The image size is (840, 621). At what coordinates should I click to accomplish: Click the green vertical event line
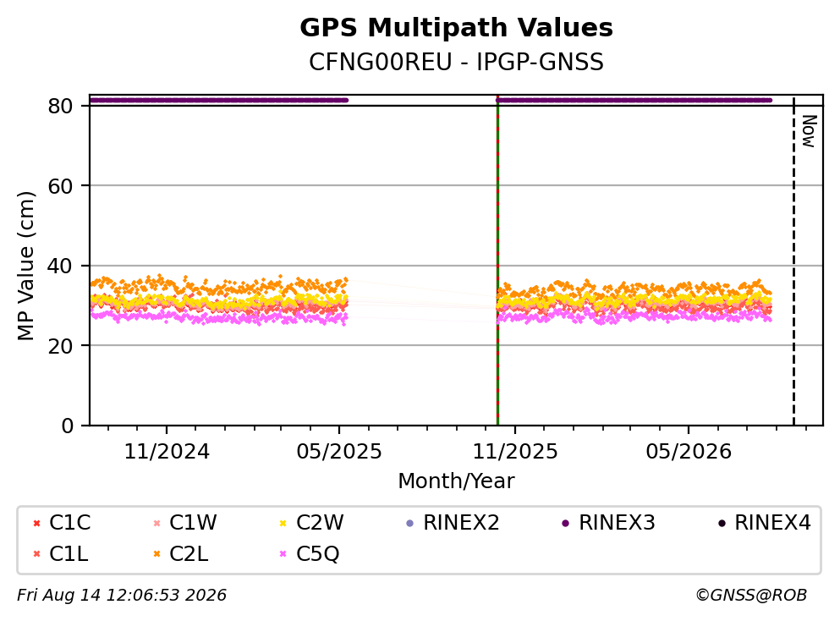tap(497, 261)
